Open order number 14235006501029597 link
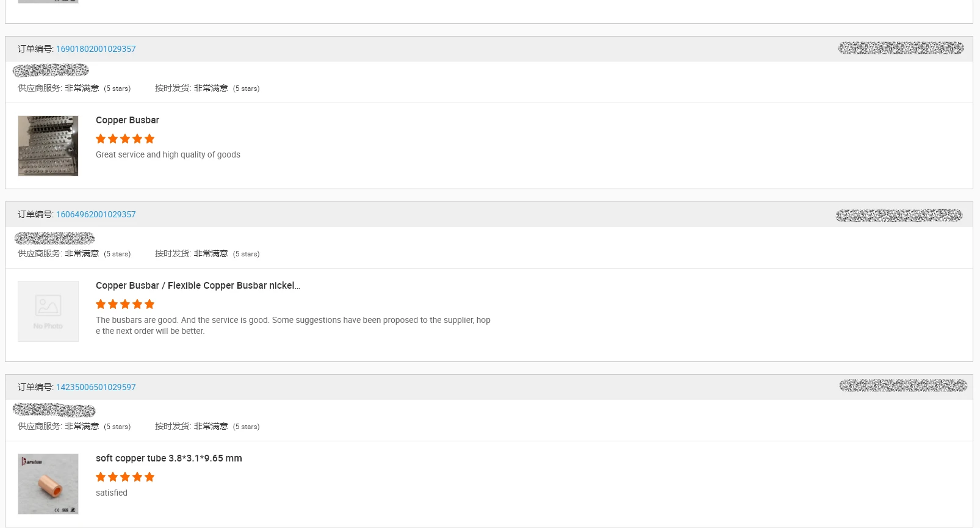The width and height of the screenshot is (980, 528). click(x=96, y=387)
